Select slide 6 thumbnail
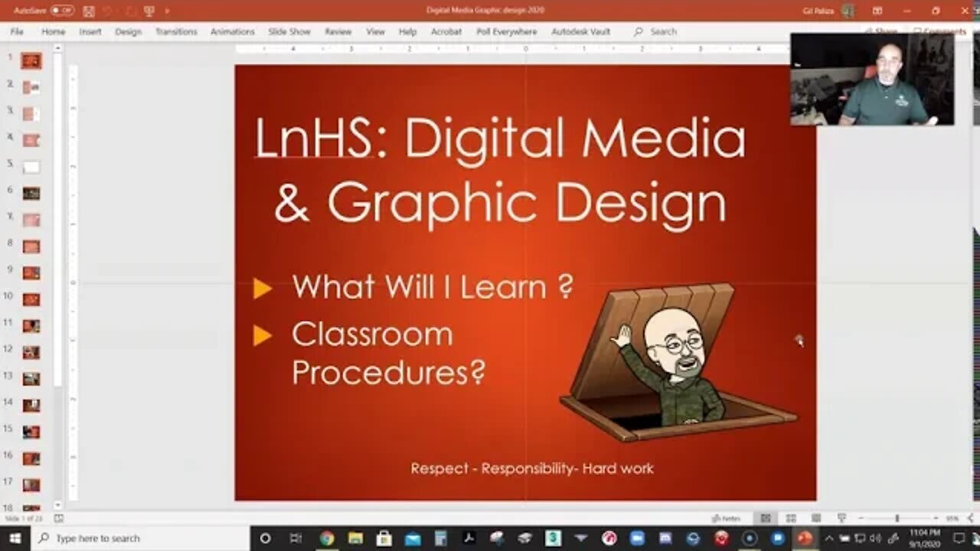This screenshot has width=980, height=551. pos(31,194)
